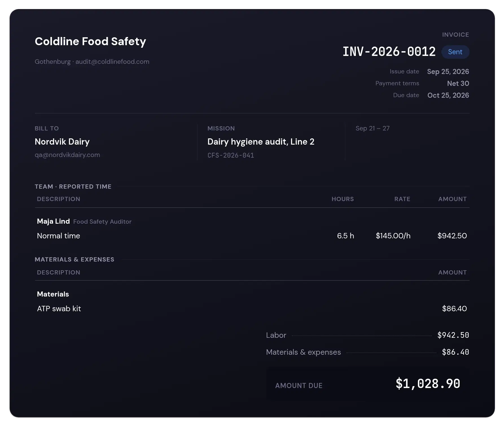Click the AMOUNT header in reported time table
Image resolution: width=504 pixels, height=427 pixels.
coord(452,199)
